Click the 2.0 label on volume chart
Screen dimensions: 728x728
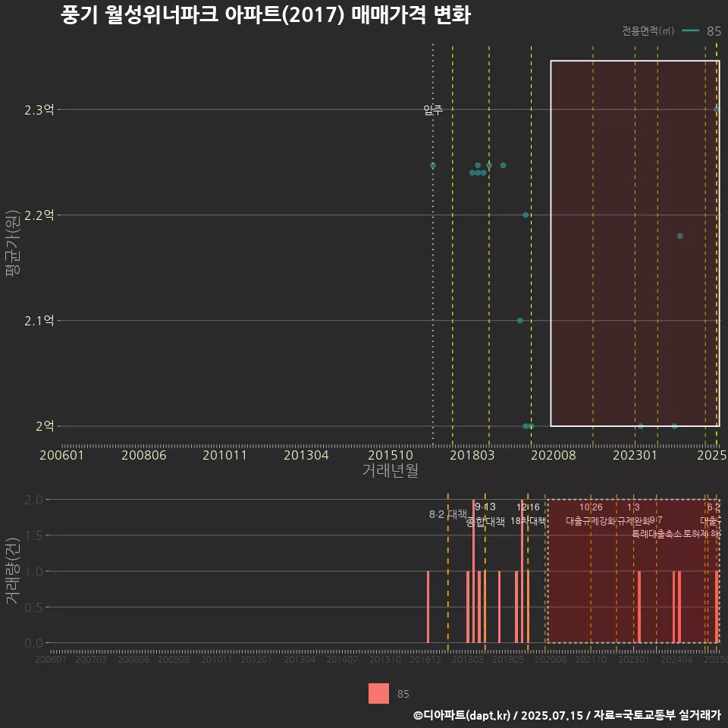[33, 500]
